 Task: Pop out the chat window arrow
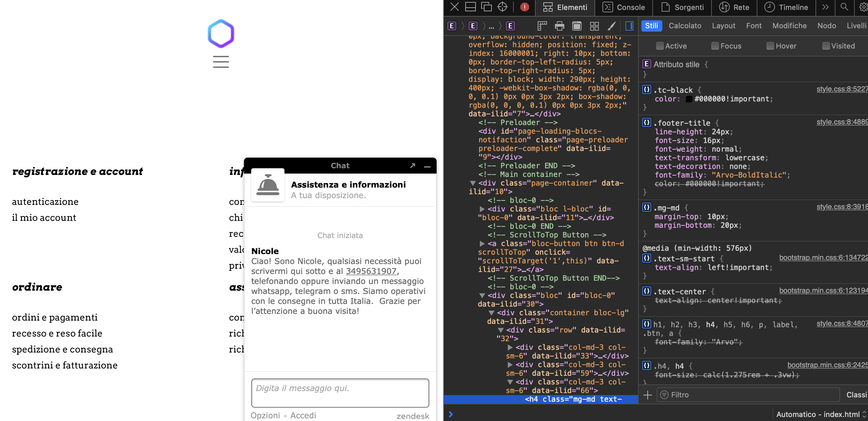tap(412, 166)
